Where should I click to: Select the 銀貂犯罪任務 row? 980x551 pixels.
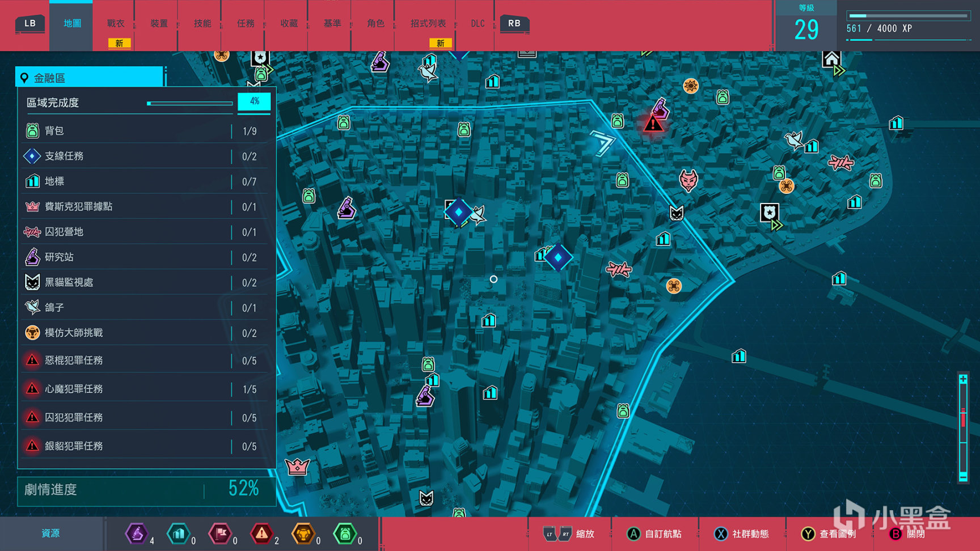coord(146,446)
